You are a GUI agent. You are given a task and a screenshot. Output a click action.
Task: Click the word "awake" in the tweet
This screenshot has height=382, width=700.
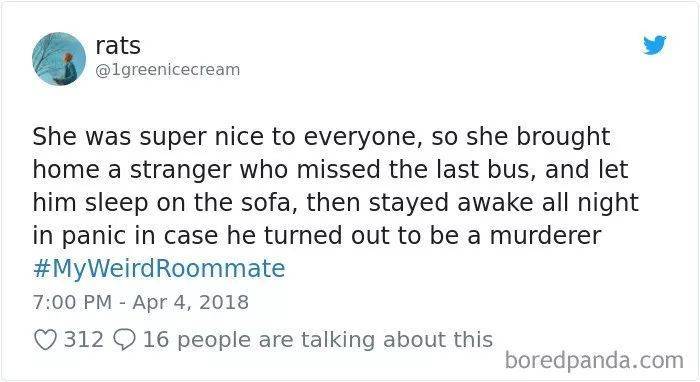(495, 203)
